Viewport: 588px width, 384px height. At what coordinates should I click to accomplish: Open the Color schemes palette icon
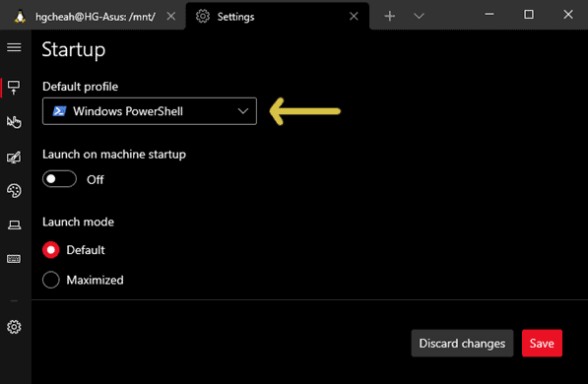coord(14,190)
